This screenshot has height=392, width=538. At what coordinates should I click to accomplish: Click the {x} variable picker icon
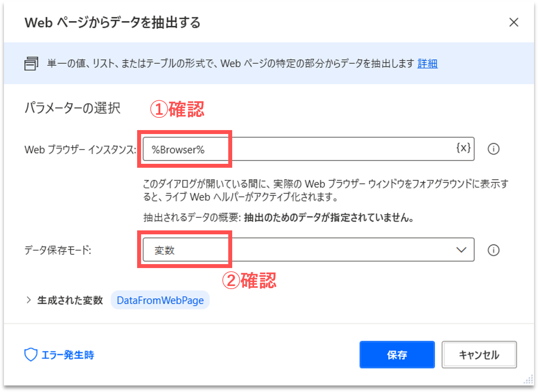pos(463,148)
